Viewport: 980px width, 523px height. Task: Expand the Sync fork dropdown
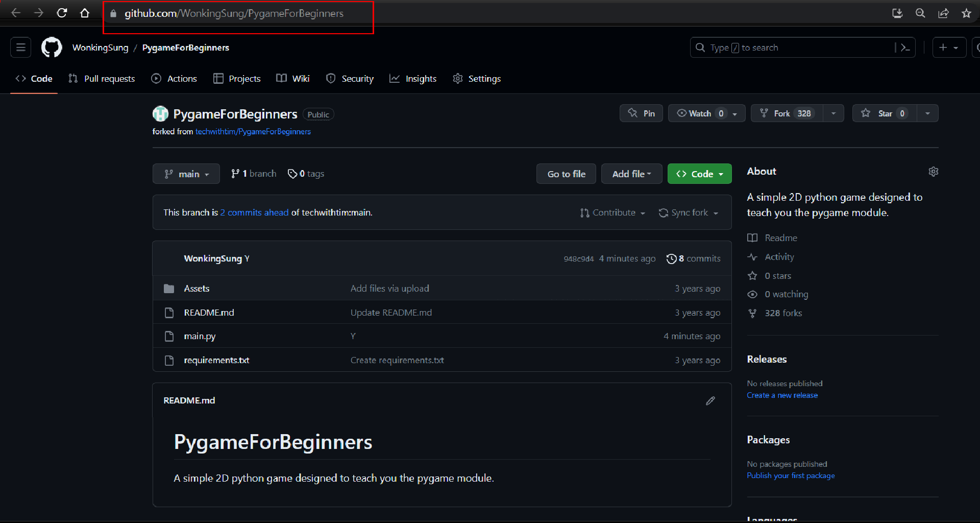(689, 213)
